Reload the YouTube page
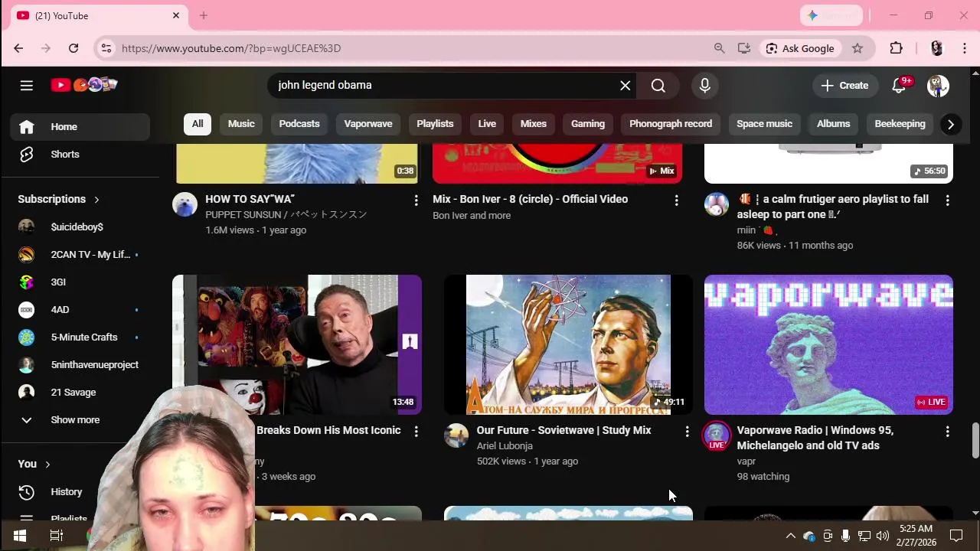The width and height of the screenshot is (980, 551). coord(73,48)
